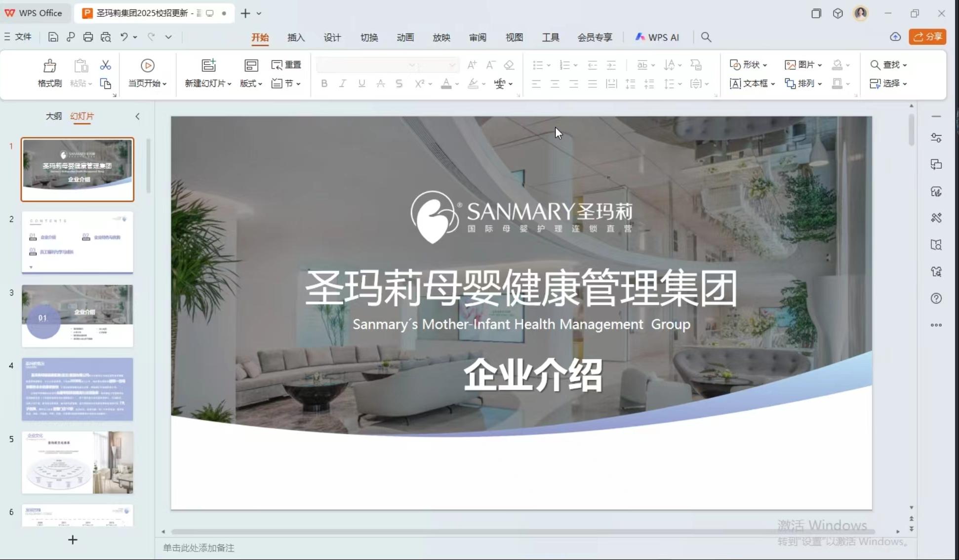This screenshot has width=959, height=560.
Task: Toggle text shadow A formatting
Action: 380,83
